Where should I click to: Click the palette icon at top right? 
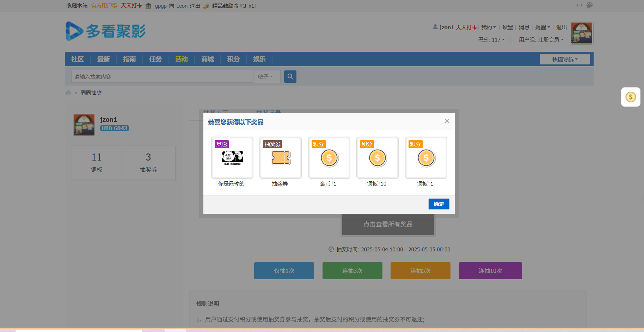(x=589, y=5)
